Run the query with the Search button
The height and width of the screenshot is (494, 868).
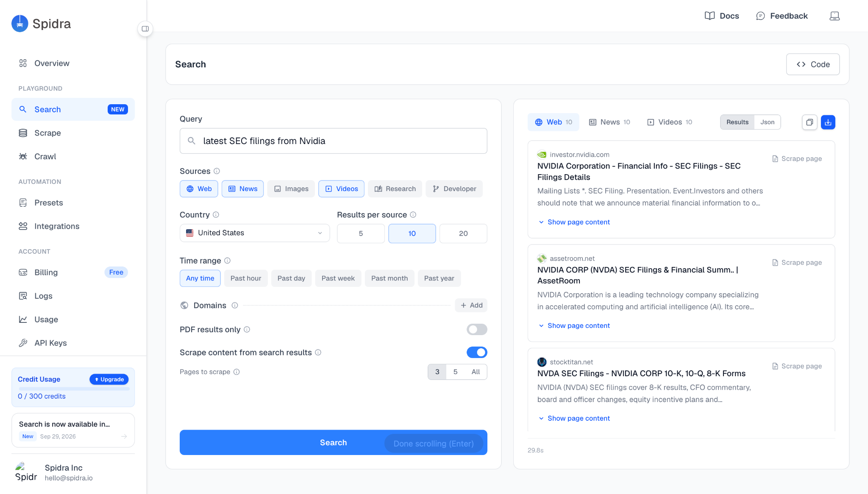(x=333, y=443)
